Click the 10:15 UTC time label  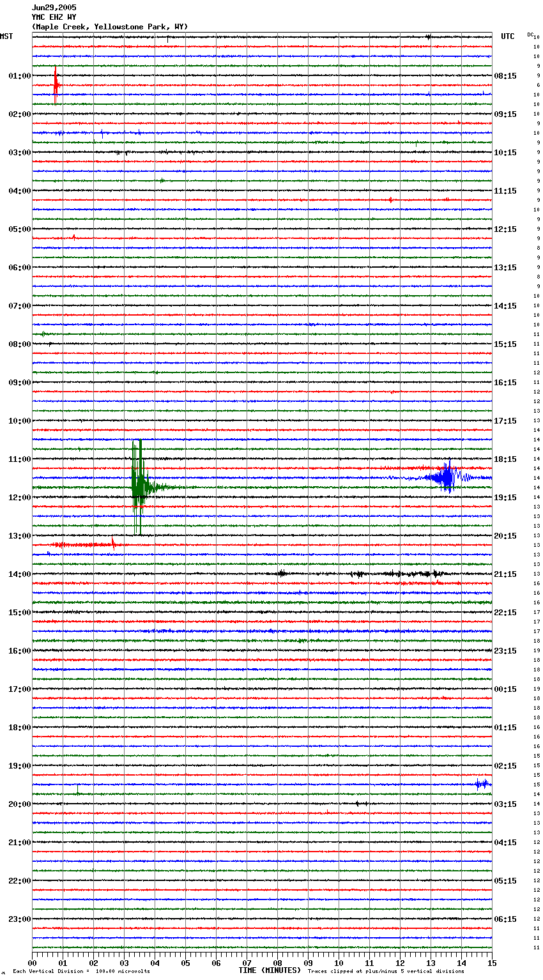click(505, 153)
